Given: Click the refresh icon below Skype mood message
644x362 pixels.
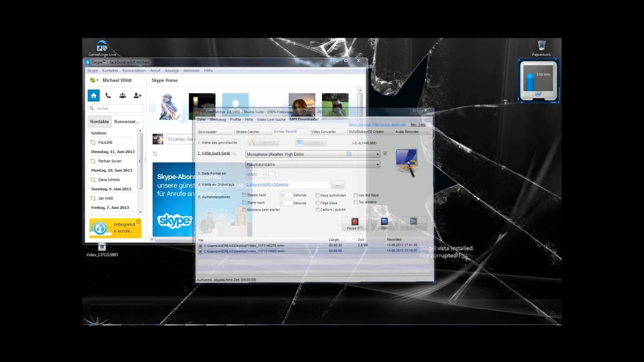Looking at the screenshot, I should click(x=155, y=154).
